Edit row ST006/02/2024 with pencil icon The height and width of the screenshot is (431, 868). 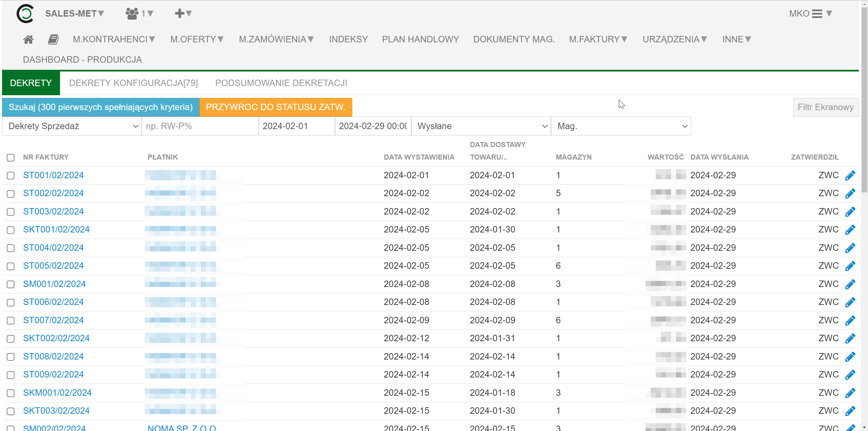click(850, 302)
